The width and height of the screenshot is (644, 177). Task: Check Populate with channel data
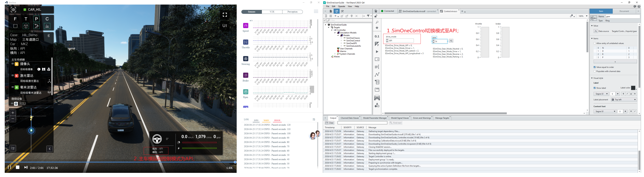click(x=595, y=71)
